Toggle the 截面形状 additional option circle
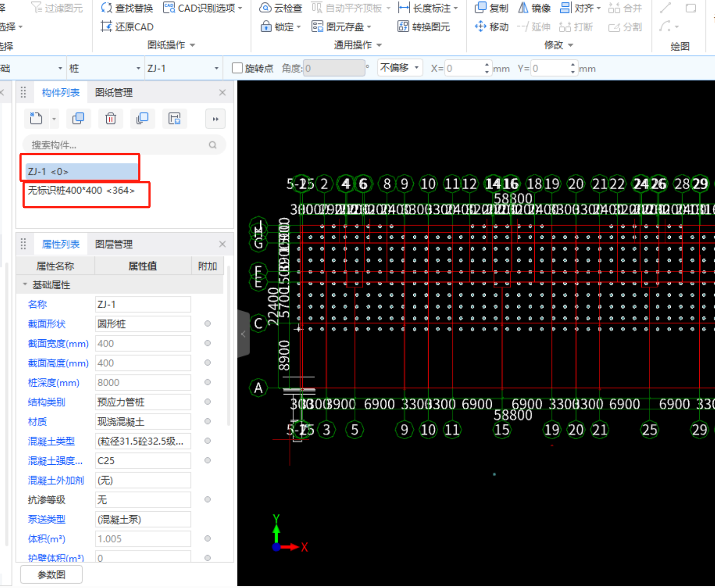Screen dimensions: 715x588 tap(208, 324)
